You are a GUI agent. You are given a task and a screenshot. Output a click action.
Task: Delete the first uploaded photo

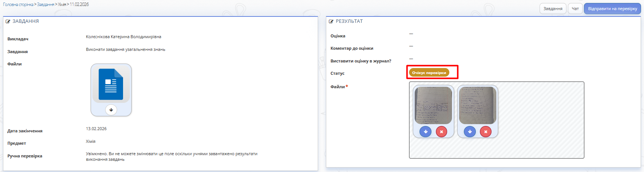[x=442, y=132]
